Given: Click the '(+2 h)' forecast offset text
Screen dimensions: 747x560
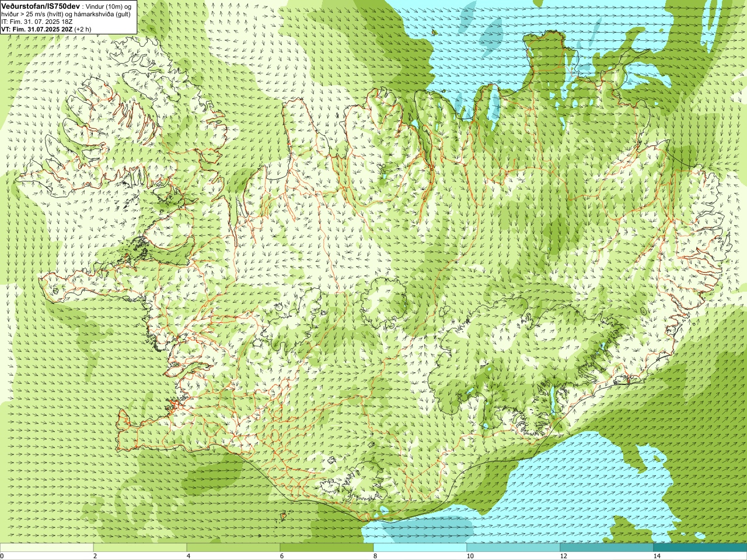Looking at the screenshot, I should (83, 29).
